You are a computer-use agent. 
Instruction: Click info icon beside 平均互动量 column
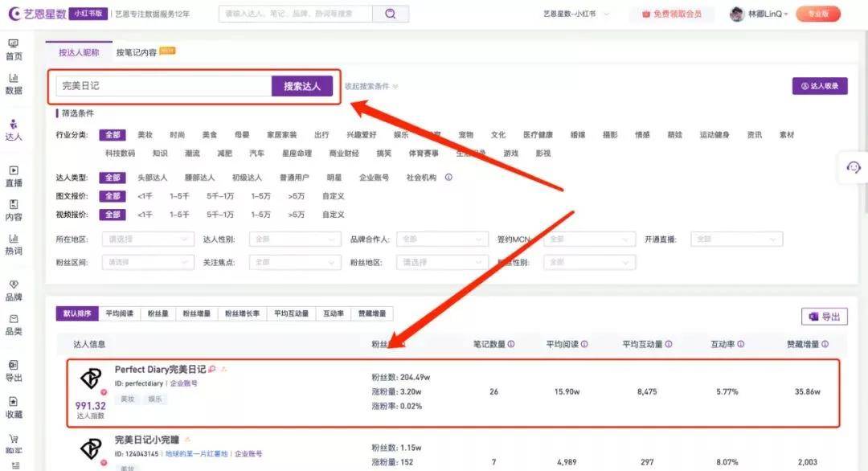(x=669, y=344)
